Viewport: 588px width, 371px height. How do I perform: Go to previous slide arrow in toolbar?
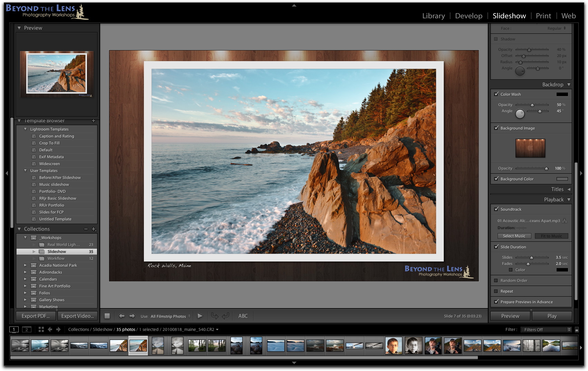point(121,316)
